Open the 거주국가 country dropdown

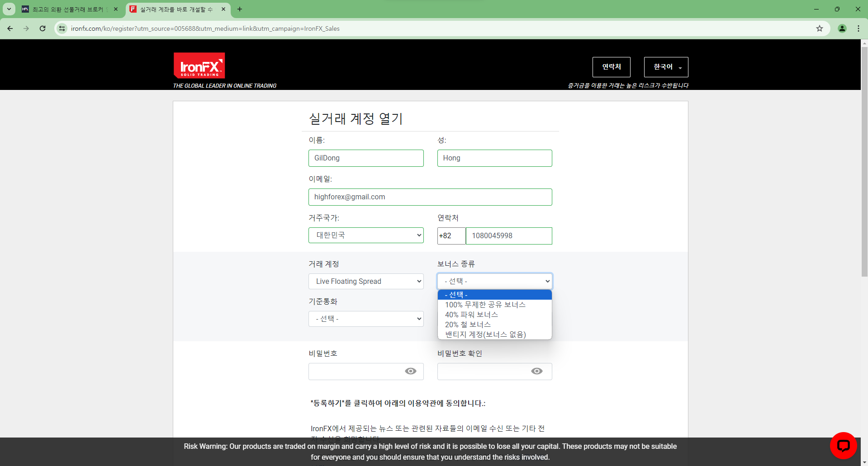[365, 235]
